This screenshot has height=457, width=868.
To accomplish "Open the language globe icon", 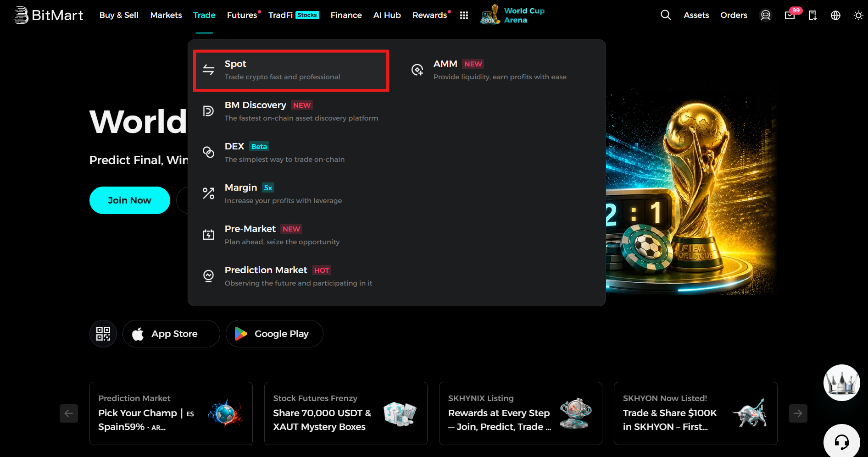I will coord(836,15).
